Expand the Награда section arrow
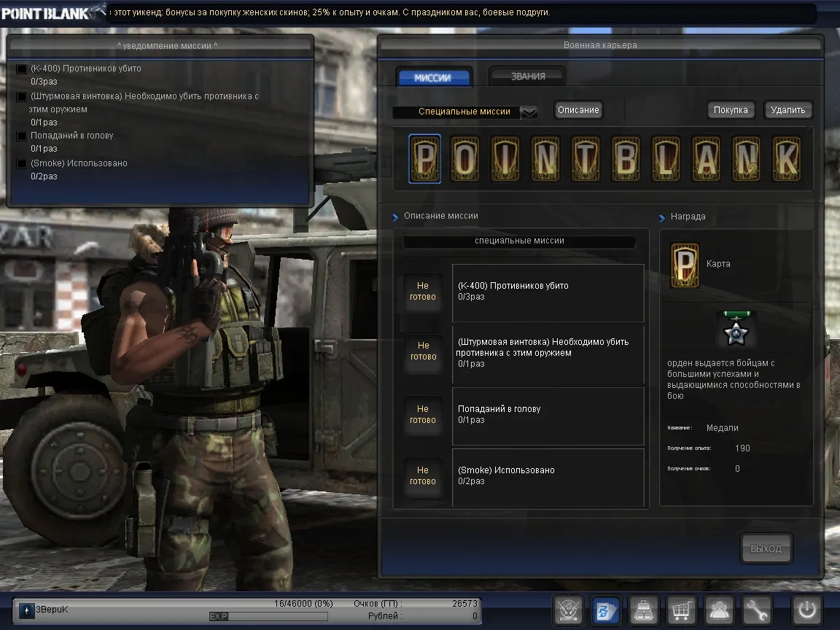Screen dimensions: 840x630 661,217
